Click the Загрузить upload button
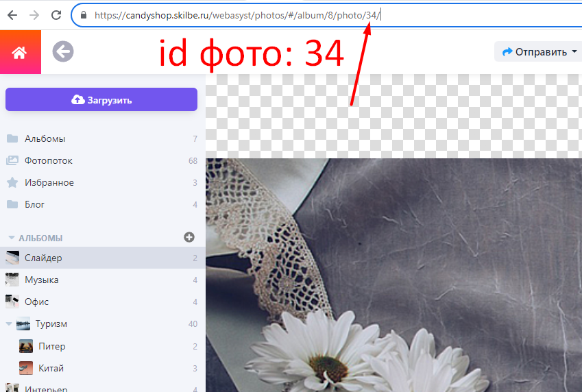Image resolution: width=582 pixels, height=392 pixels. tap(101, 99)
